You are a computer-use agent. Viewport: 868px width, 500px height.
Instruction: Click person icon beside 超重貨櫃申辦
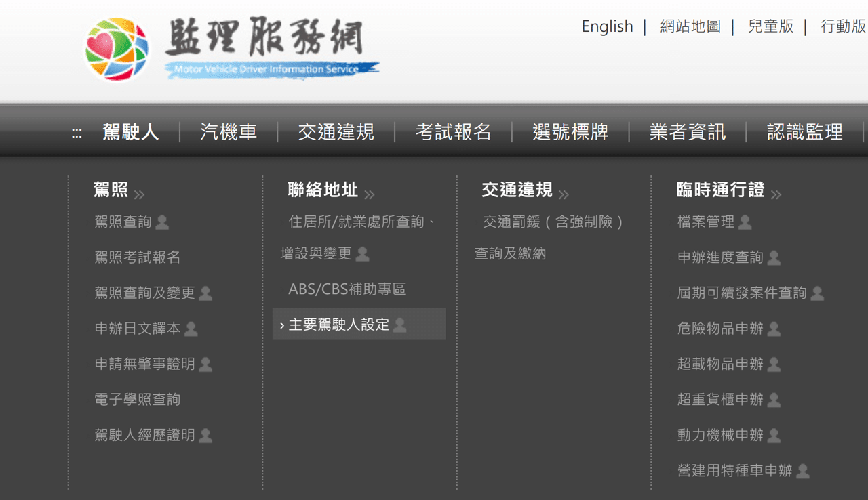(x=774, y=400)
